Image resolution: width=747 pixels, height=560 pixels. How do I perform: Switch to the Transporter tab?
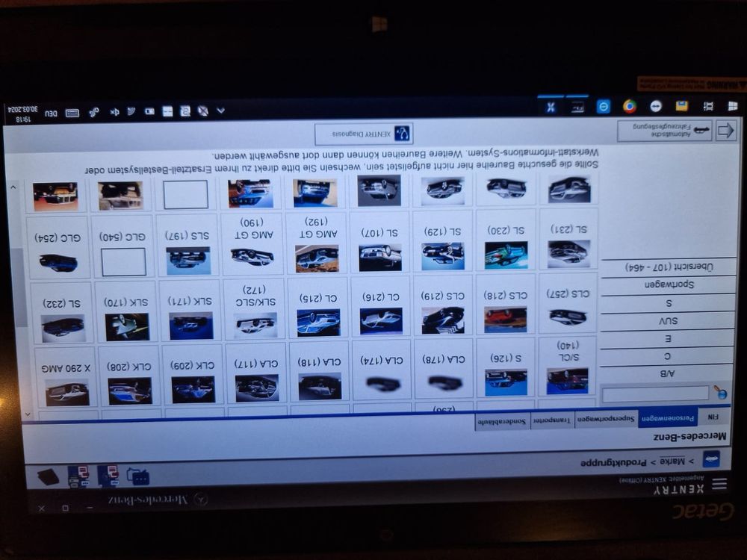552,420
